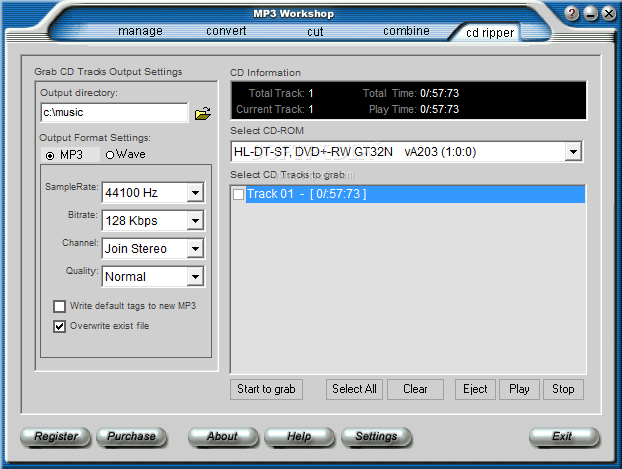Click the Register button

(56, 437)
